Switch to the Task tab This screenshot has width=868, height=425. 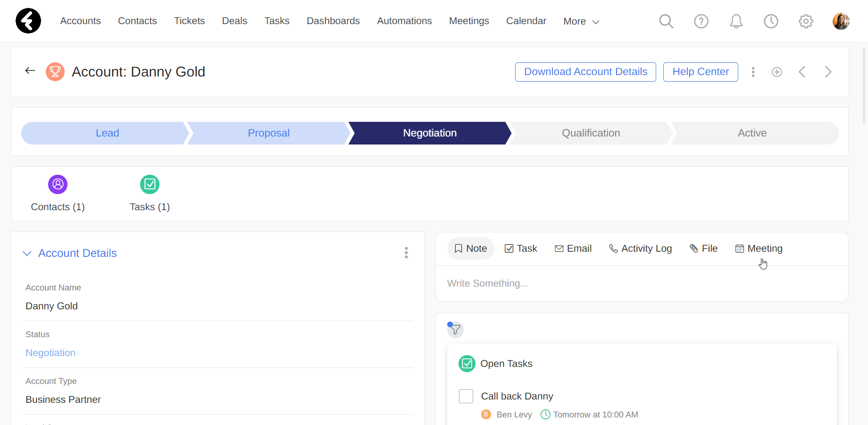pyautogui.click(x=521, y=248)
